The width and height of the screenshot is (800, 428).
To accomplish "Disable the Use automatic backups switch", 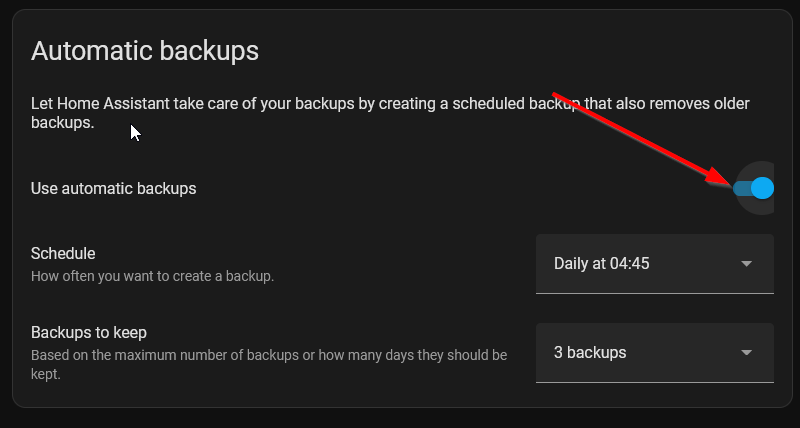I will click(x=754, y=188).
